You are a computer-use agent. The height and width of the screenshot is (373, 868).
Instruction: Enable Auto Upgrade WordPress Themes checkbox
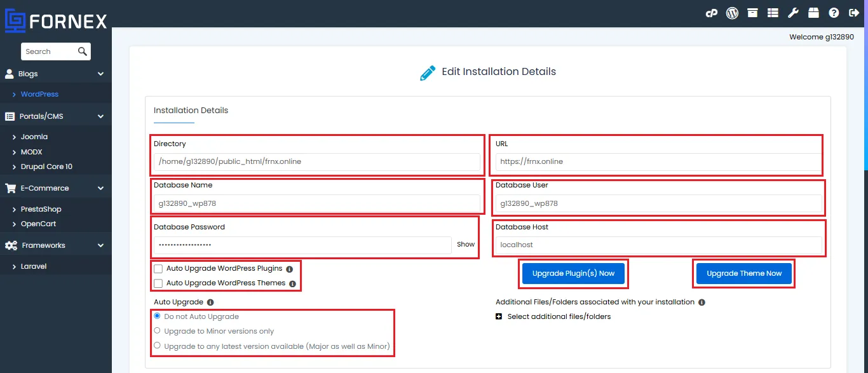[158, 283]
